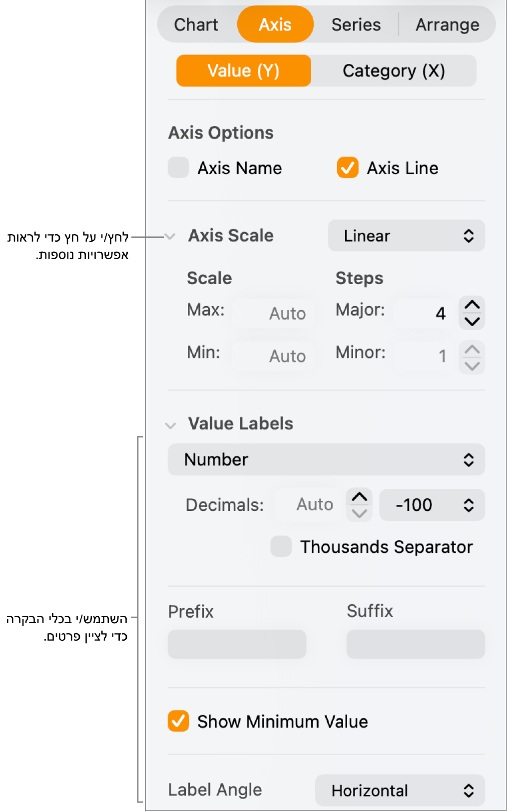Collapse the Value Labels section chevron

click(x=170, y=425)
